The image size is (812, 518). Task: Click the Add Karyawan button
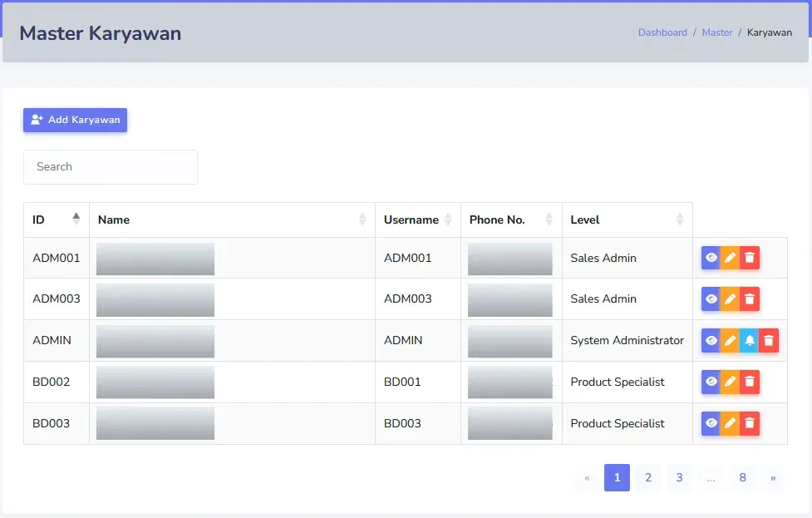coord(75,120)
